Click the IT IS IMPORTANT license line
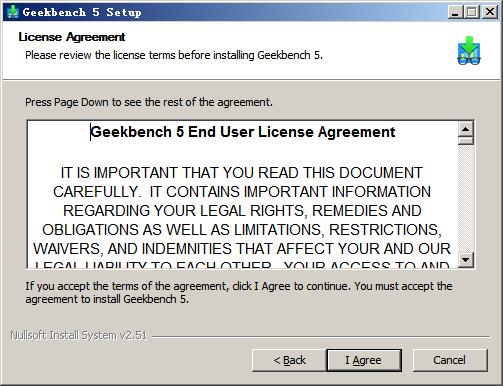Screen dimensions: 503x386 click(242, 173)
